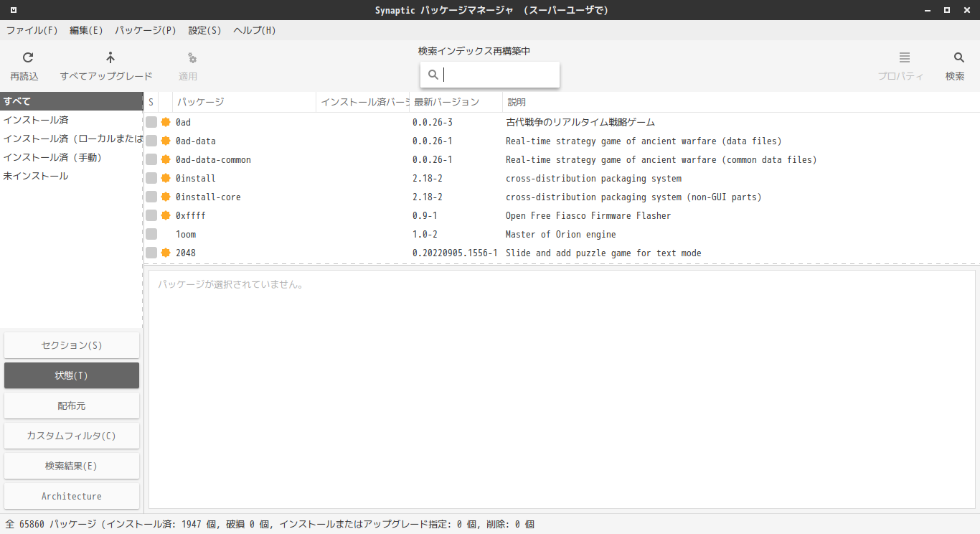Click the 配布元 filter button
Viewport: 980px width, 534px height.
pos(72,406)
